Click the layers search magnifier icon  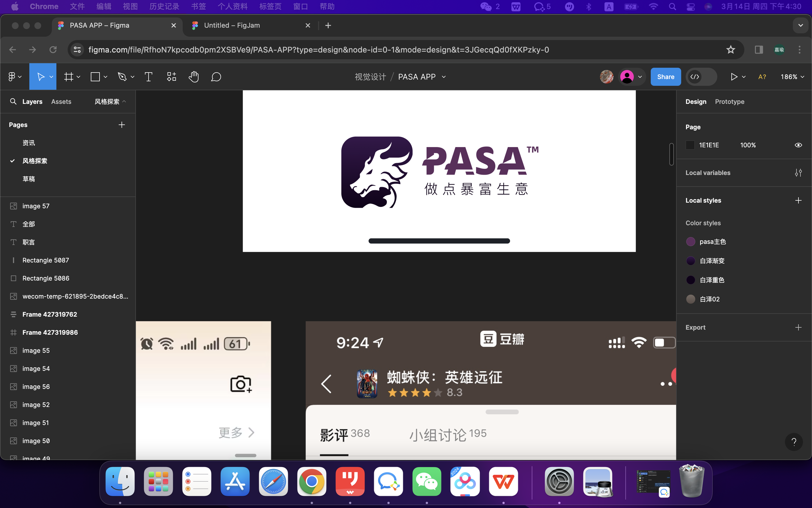13,102
